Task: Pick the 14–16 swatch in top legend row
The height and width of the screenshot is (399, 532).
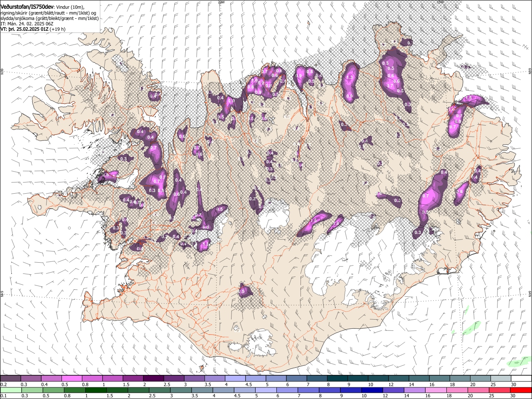Action: pos(419,379)
